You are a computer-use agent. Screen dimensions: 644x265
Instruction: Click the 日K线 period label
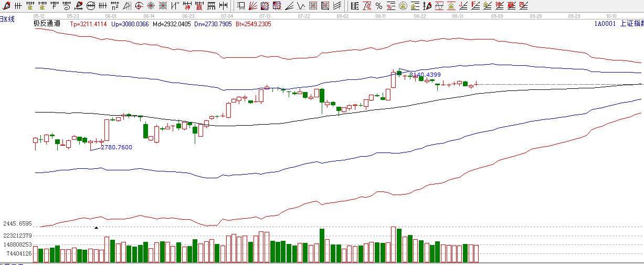point(7,19)
